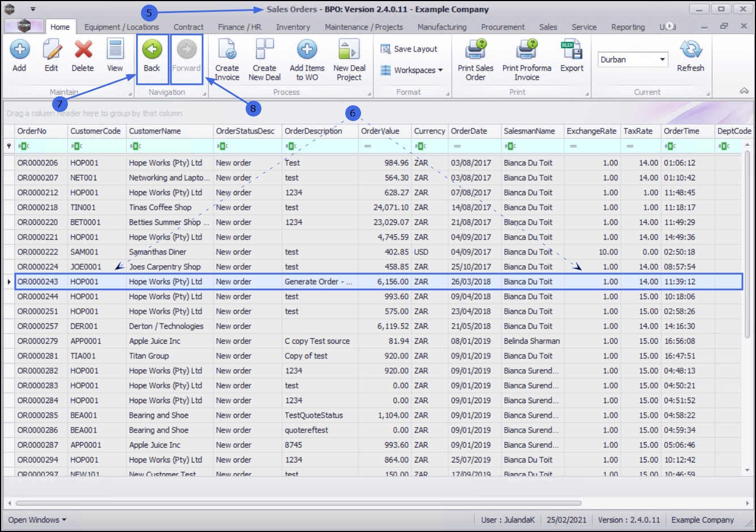The width and height of the screenshot is (756, 532).
Task: Click the Refresh icon
Action: point(690,50)
